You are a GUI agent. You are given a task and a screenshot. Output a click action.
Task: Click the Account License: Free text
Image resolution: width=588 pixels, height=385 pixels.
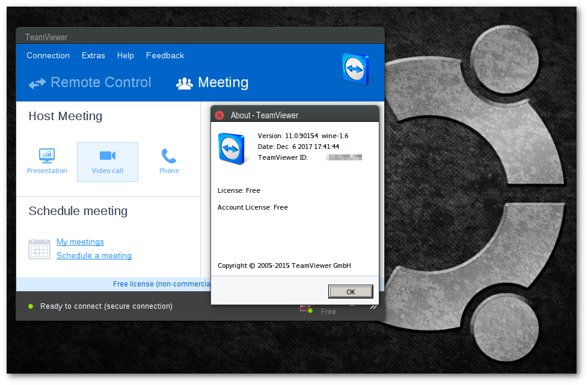[x=253, y=207]
